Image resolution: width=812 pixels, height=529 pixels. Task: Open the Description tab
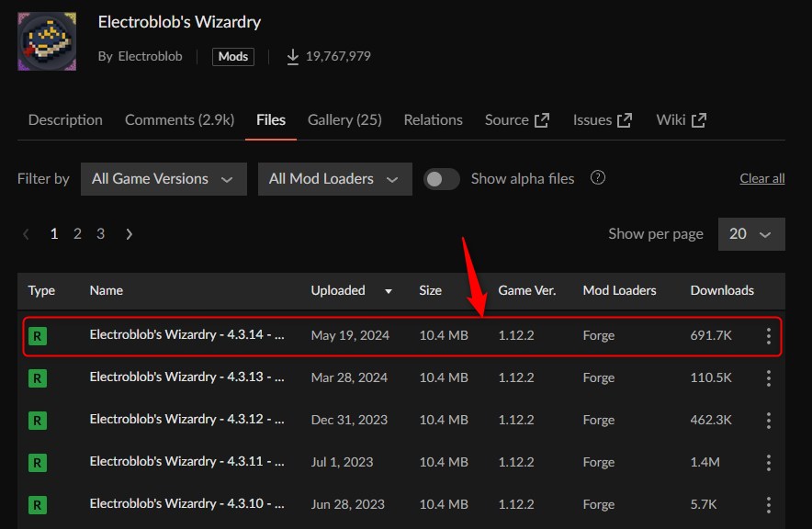point(65,119)
